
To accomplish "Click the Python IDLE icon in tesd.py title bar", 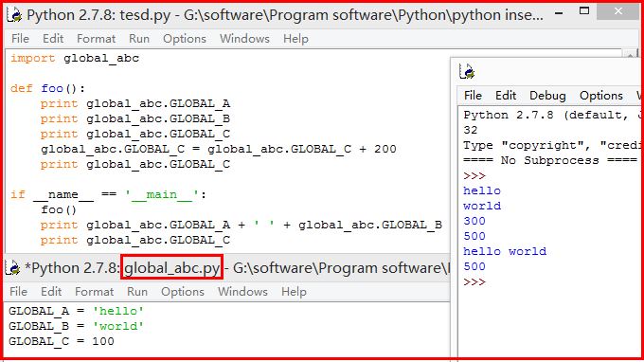I will click(x=14, y=15).
